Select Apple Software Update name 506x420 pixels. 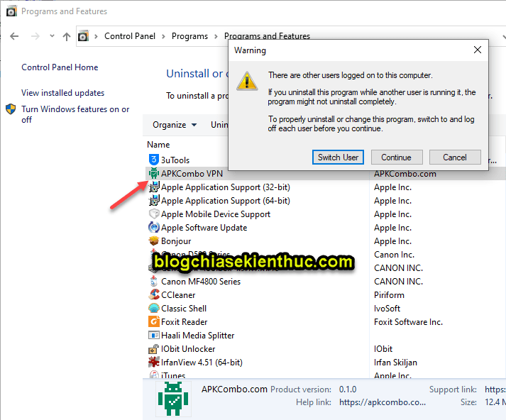pos(204,228)
